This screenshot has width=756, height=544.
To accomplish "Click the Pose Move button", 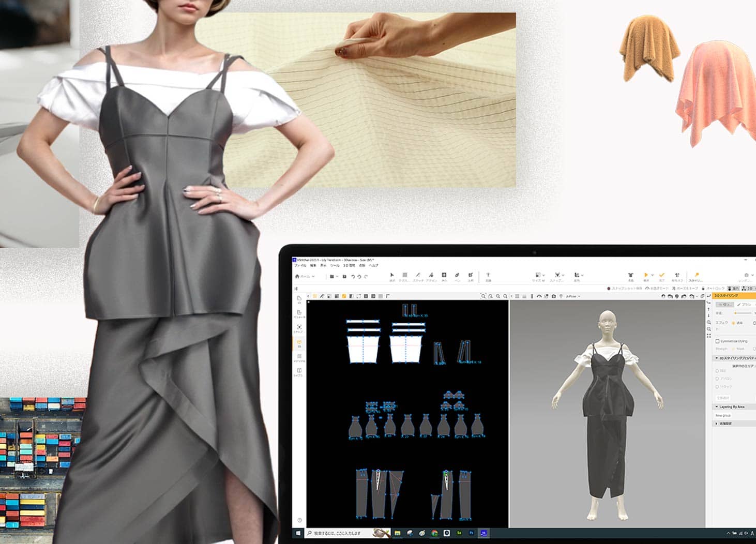I will 684,289.
